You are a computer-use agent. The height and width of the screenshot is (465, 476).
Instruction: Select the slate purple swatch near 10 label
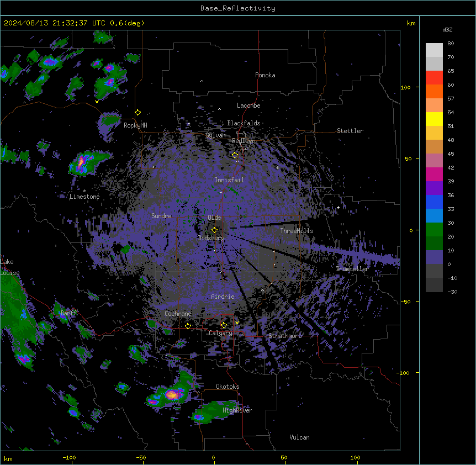[434, 257]
